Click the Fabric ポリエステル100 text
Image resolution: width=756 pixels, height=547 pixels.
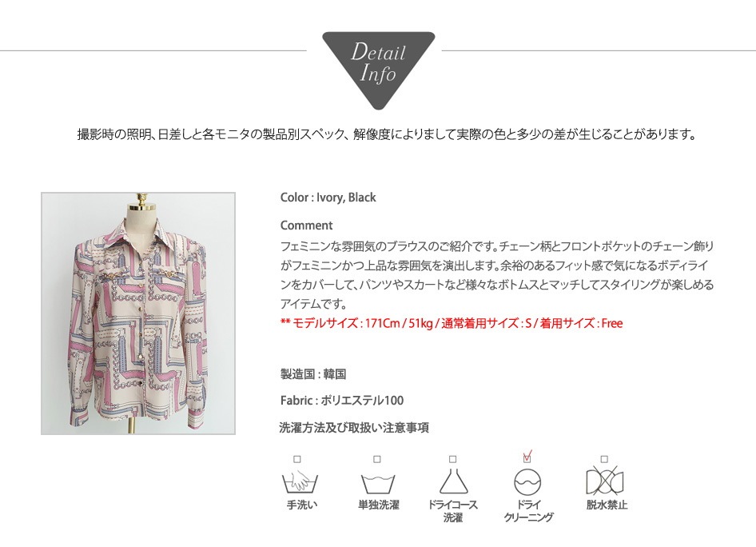point(342,401)
